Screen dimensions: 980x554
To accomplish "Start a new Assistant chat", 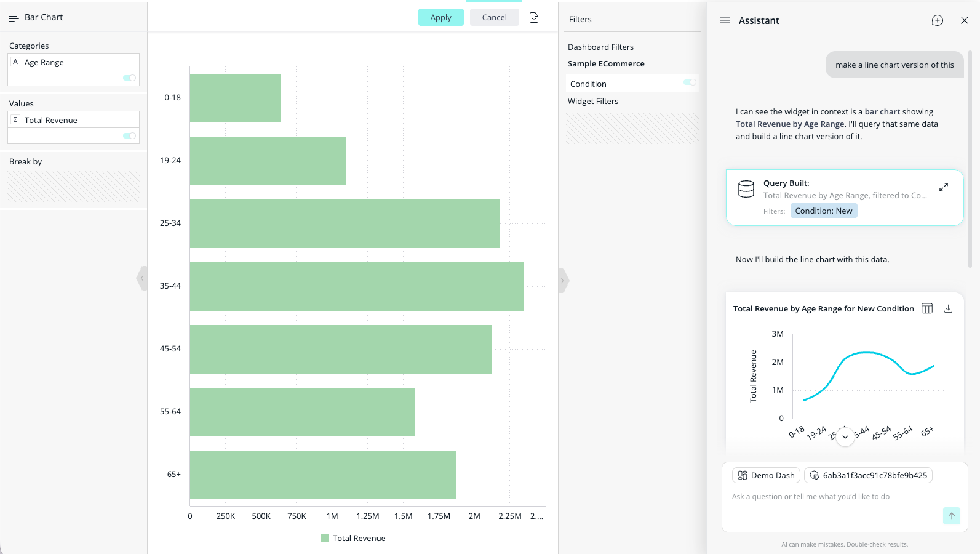I will coord(938,20).
